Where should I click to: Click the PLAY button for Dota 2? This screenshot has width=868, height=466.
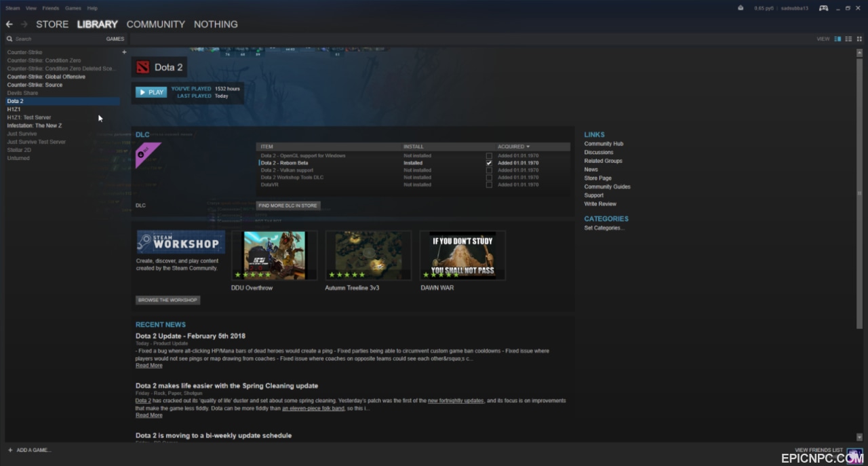pyautogui.click(x=151, y=92)
